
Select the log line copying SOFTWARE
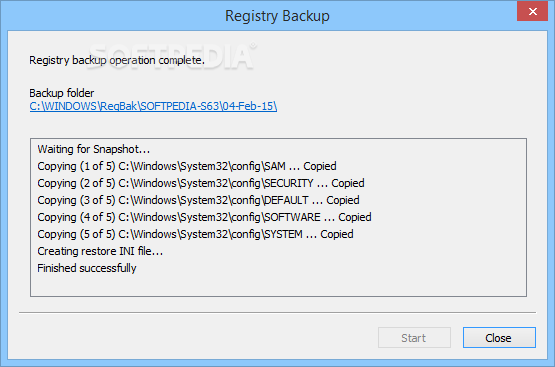[x=204, y=217]
